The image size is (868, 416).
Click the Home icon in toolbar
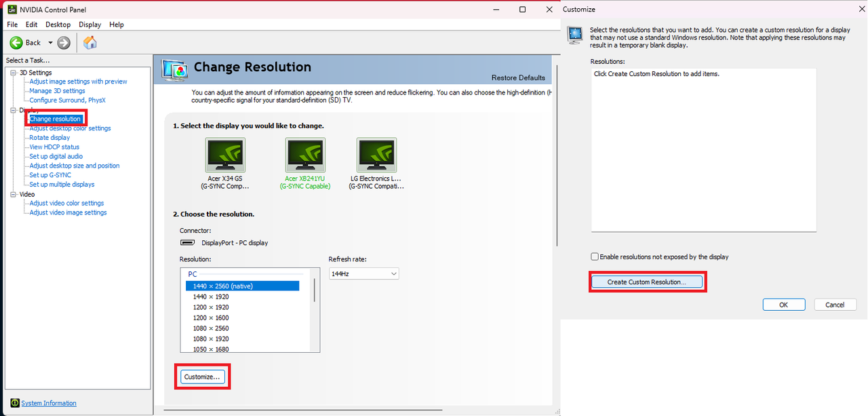pos(90,43)
